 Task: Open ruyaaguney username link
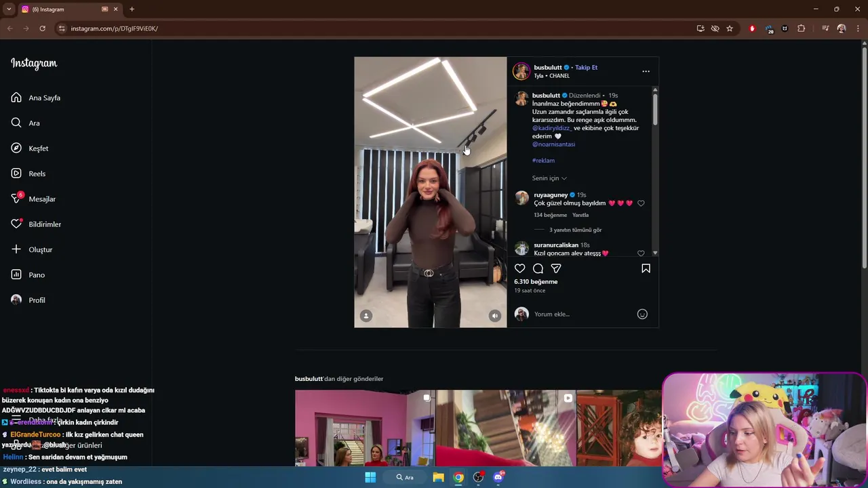pyautogui.click(x=550, y=195)
